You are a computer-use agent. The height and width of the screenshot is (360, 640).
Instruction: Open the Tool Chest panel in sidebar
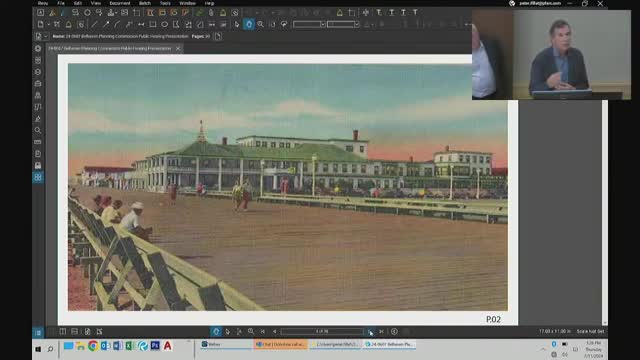pos(38,84)
